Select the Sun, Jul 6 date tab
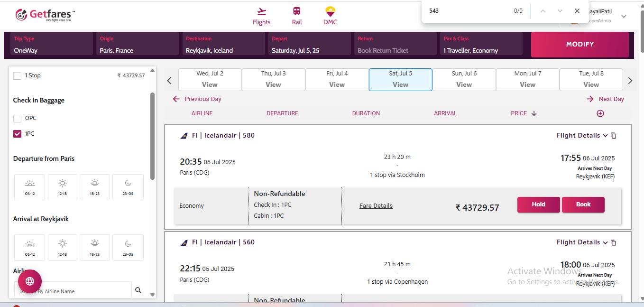644x307 pixels. point(464,79)
